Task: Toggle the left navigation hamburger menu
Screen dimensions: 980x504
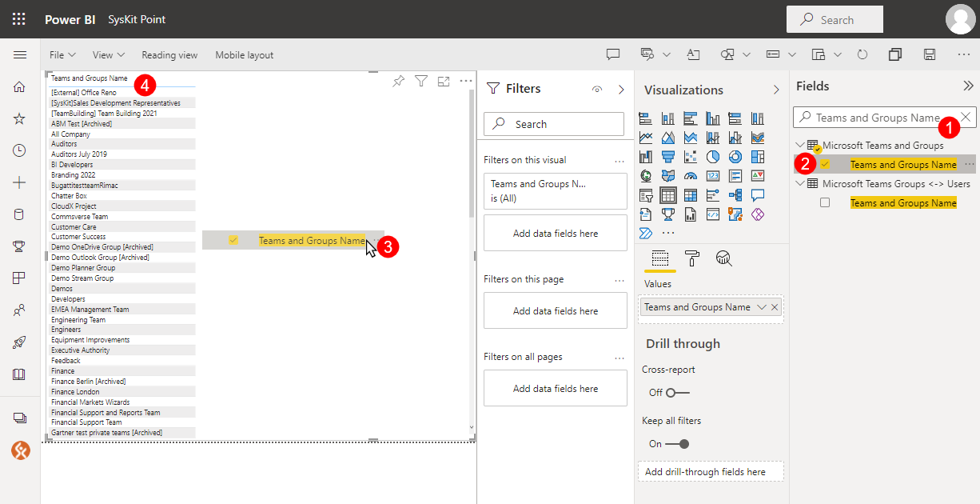Action: pyautogui.click(x=20, y=55)
